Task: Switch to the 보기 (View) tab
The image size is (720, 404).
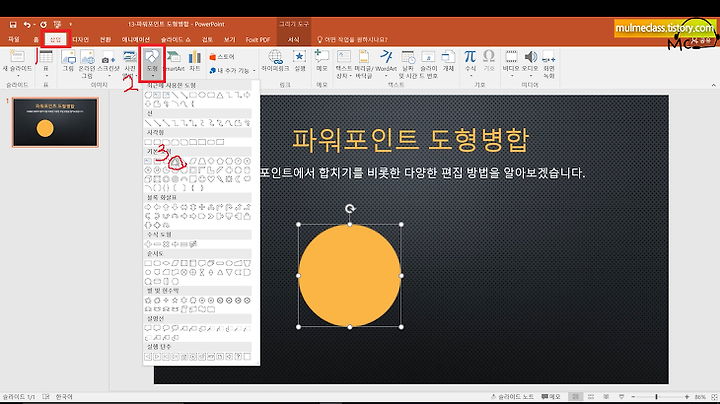Action: click(229, 39)
